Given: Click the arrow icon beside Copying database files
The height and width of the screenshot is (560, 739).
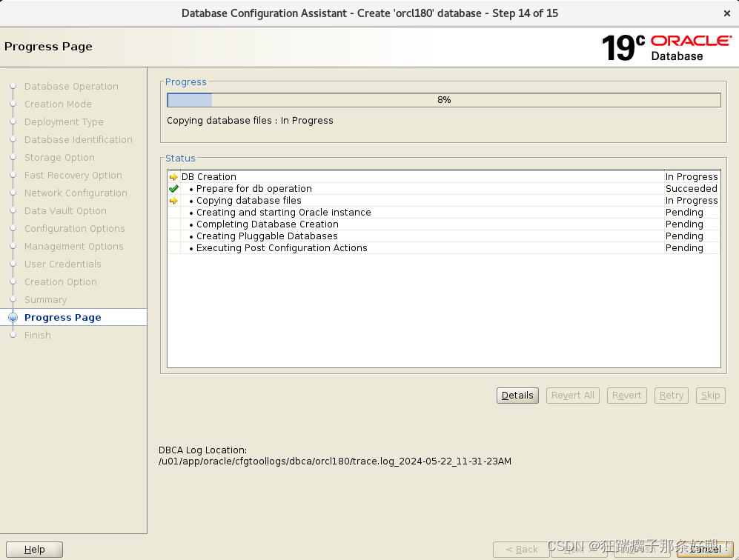Looking at the screenshot, I should [x=173, y=200].
